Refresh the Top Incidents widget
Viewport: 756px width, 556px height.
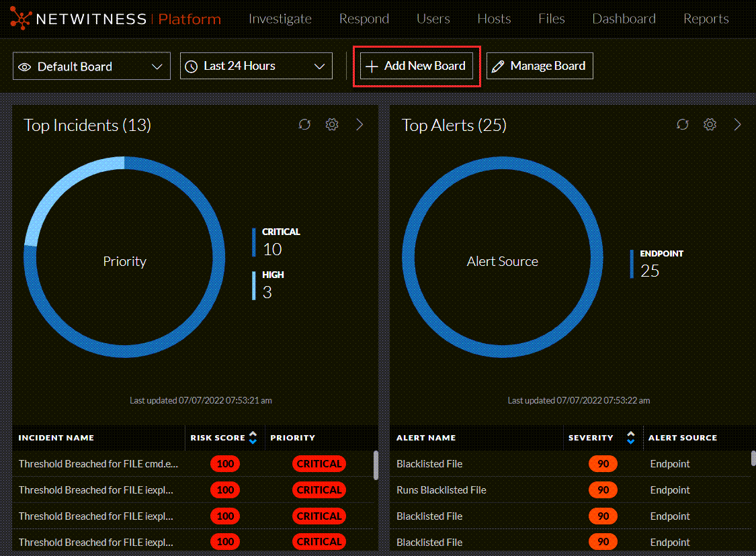tap(305, 125)
